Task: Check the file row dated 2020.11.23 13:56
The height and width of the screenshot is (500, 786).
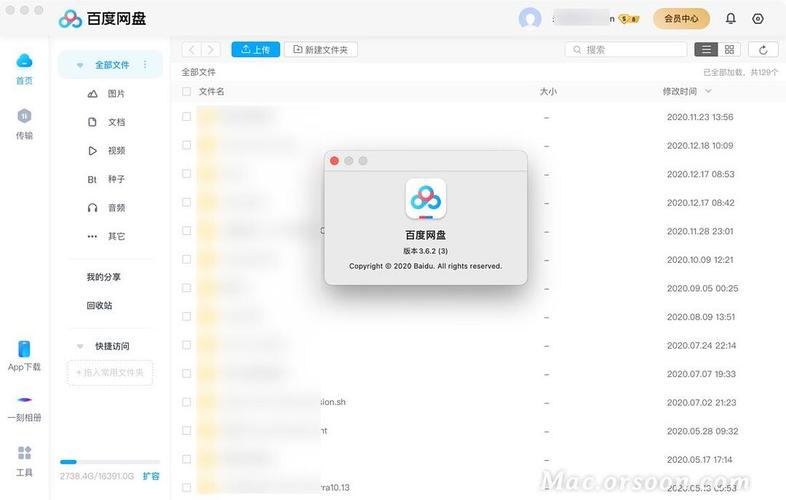Action: 186,116
